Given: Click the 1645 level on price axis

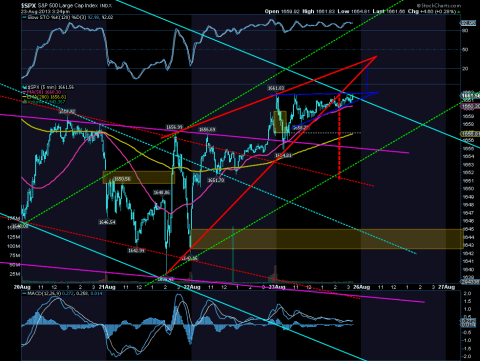Looking at the screenshot, I should tap(468, 229).
